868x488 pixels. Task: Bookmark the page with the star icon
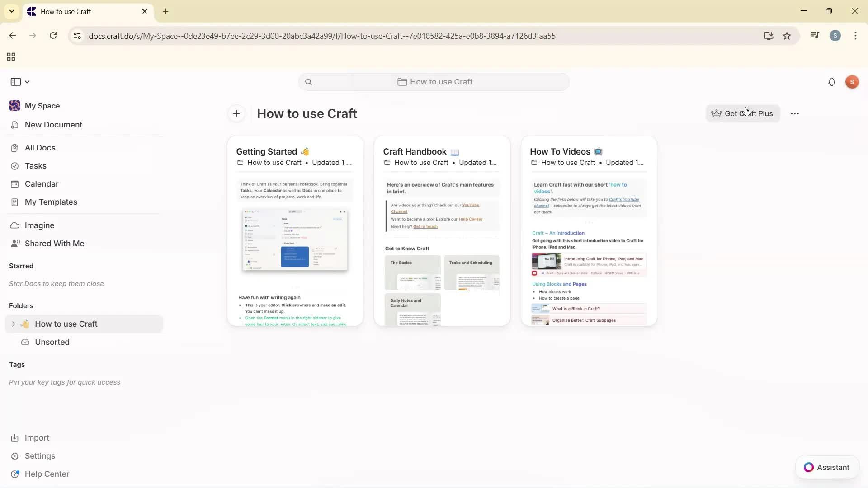pyautogui.click(x=787, y=36)
